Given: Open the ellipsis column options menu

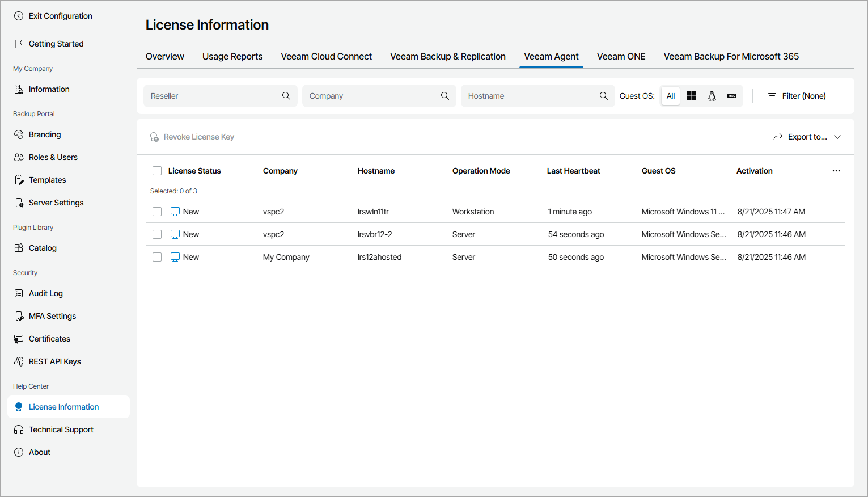Looking at the screenshot, I should [836, 170].
